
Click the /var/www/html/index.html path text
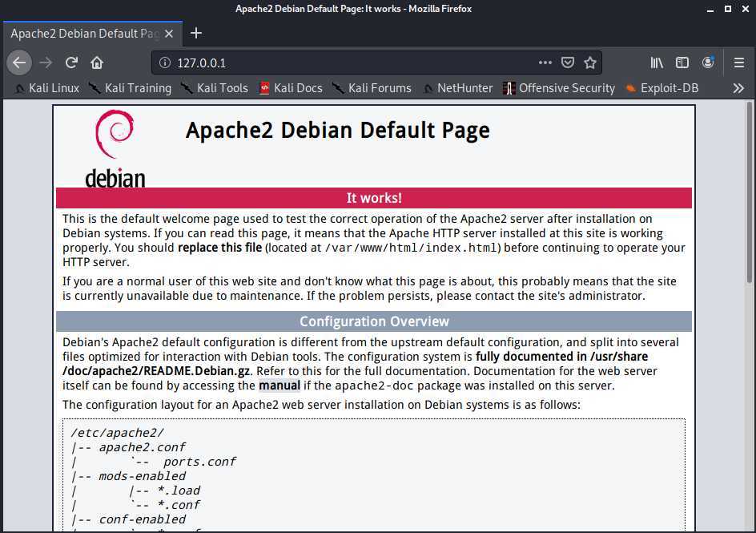point(412,248)
